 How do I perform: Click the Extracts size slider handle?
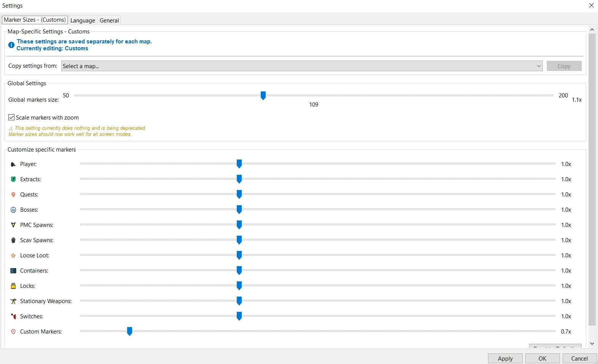pos(239,179)
